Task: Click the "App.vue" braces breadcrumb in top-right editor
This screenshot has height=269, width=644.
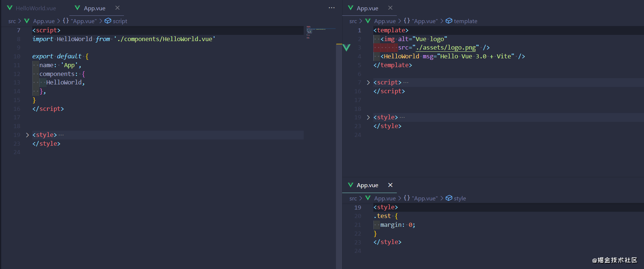Action: point(421,21)
